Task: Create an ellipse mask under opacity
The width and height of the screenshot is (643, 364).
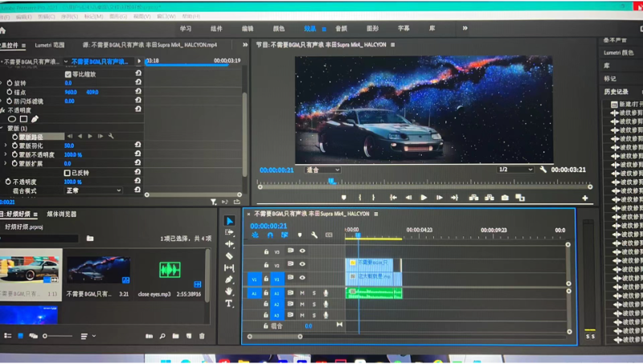Action: [x=12, y=119]
